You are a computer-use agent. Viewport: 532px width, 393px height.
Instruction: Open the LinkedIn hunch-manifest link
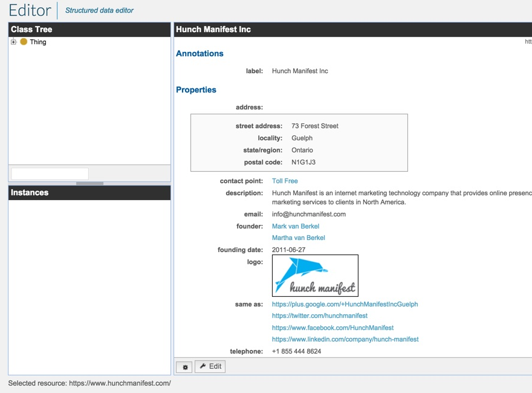tap(345, 339)
